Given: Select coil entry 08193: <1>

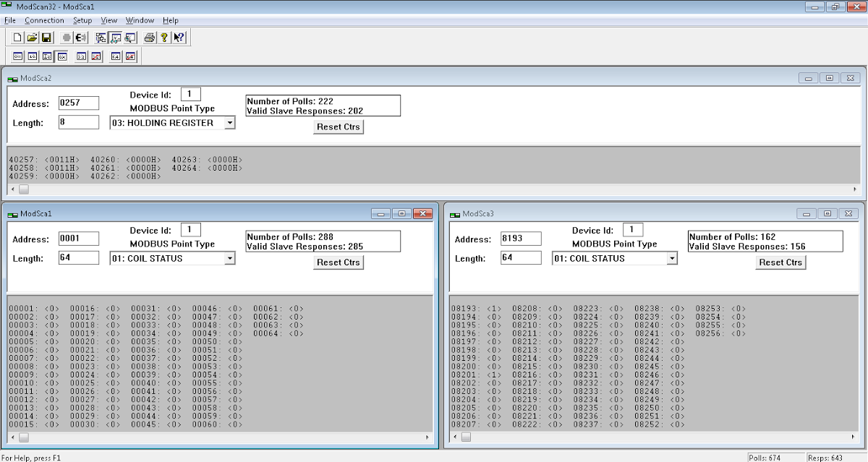Looking at the screenshot, I should pos(476,309).
